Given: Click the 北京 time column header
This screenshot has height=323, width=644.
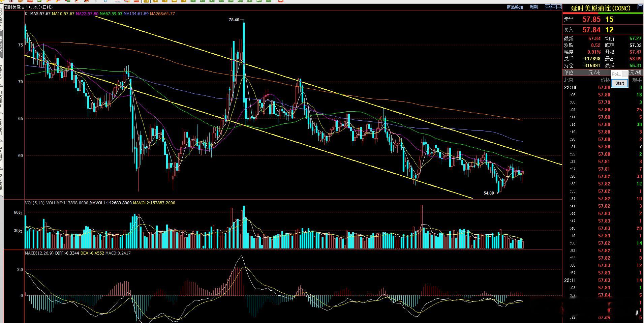Looking at the screenshot, I should tap(569, 80).
